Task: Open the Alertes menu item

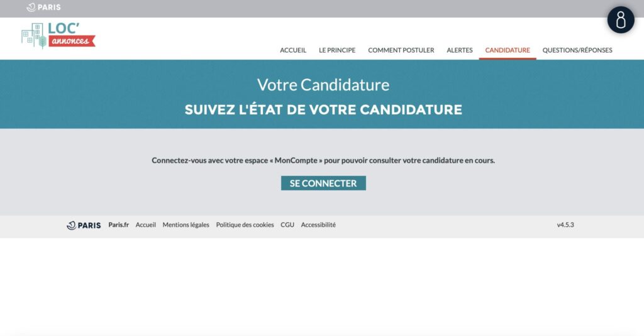Action: tap(460, 50)
